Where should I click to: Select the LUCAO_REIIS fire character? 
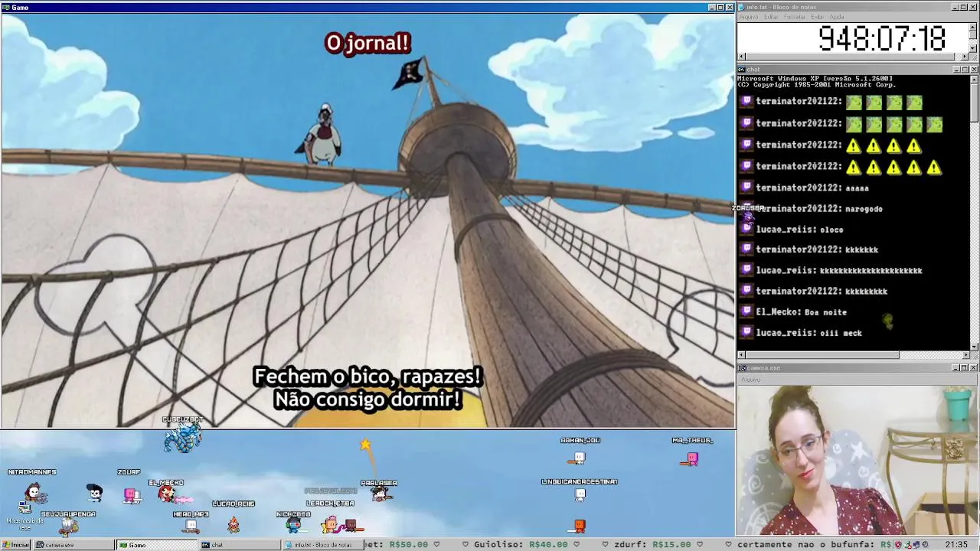[x=234, y=523]
